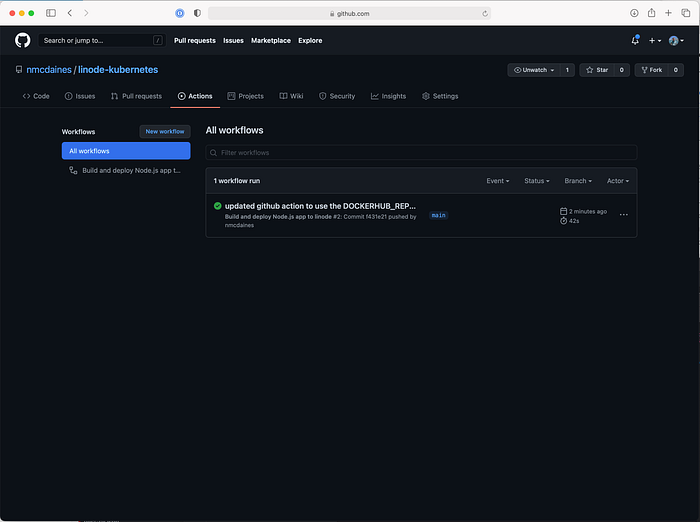700x522 pixels.
Task: Open the Safari share icon
Action: click(x=651, y=13)
